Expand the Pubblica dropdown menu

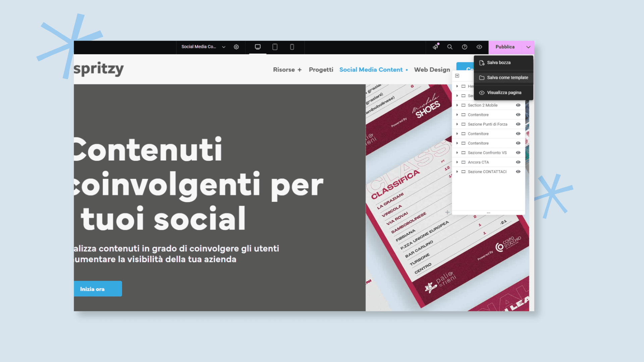point(528,46)
